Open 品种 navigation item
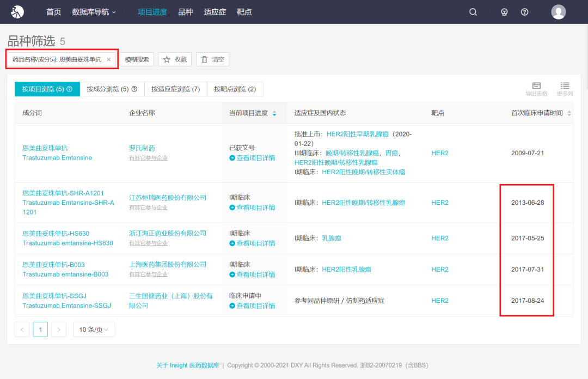The image size is (588, 379). (x=185, y=12)
